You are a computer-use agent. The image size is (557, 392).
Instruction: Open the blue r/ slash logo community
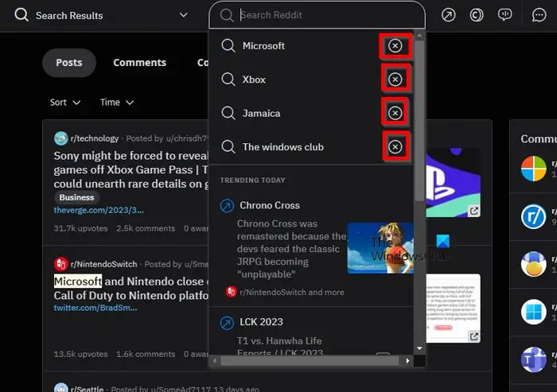tap(534, 216)
